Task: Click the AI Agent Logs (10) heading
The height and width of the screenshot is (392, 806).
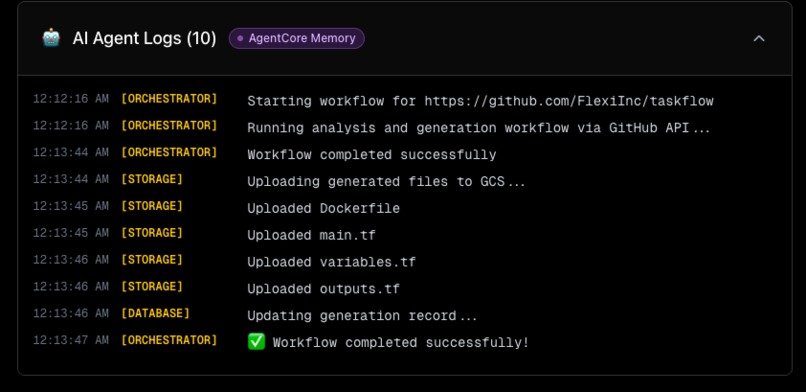Action: [144, 39]
